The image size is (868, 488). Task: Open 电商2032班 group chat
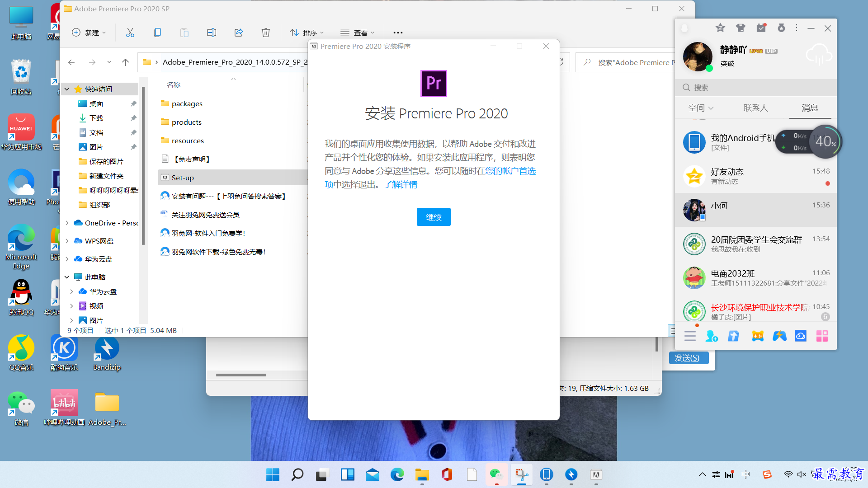click(x=756, y=278)
